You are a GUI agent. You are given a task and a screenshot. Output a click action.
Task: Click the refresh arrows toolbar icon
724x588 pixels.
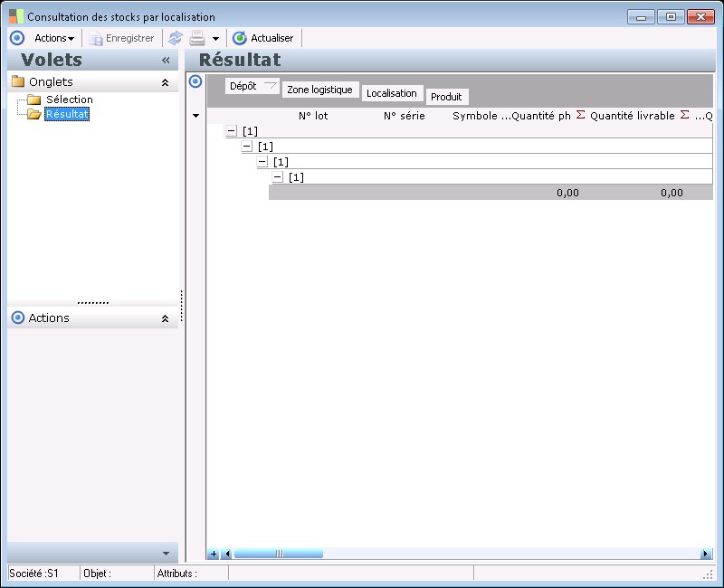[176, 38]
